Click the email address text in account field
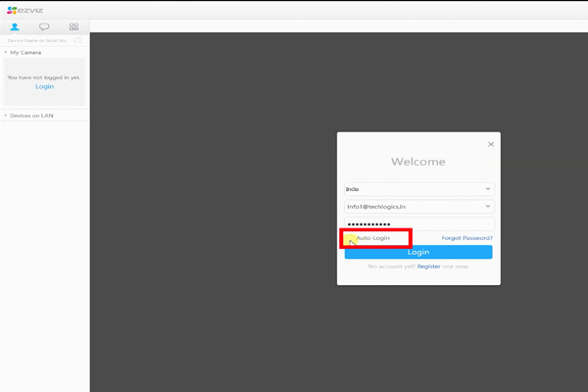This screenshot has height=392, width=588. point(376,207)
